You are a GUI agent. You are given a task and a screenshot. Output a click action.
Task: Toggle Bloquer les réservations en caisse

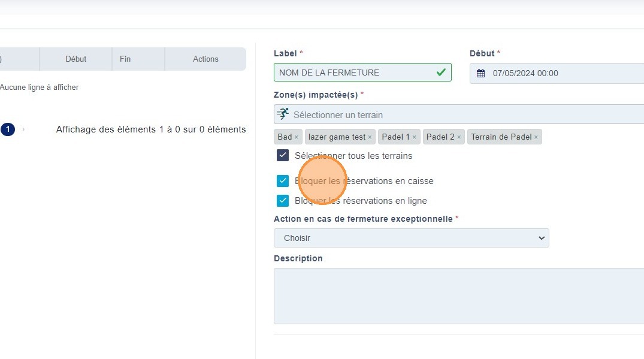coord(283,181)
